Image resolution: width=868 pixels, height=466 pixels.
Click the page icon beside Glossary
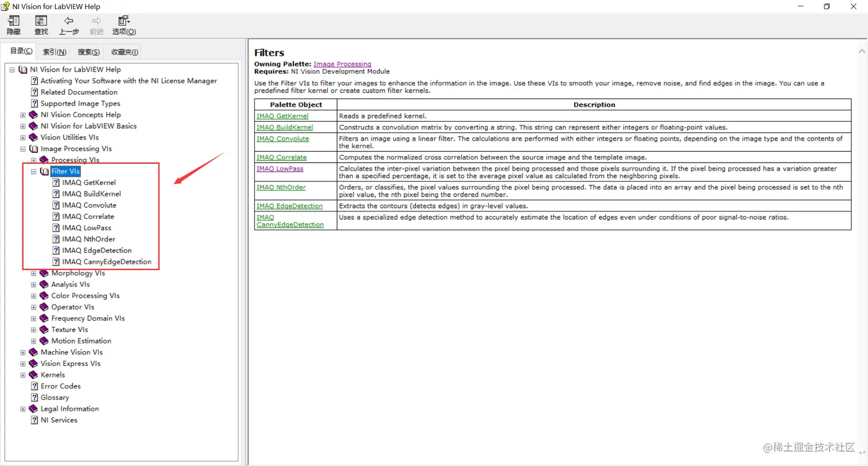34,397
